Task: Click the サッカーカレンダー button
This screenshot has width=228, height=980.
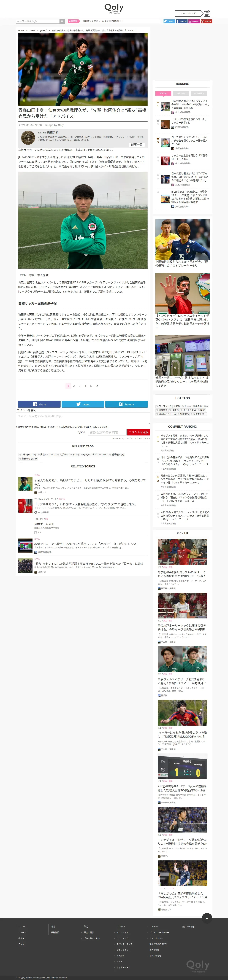Action: [189, 13]
